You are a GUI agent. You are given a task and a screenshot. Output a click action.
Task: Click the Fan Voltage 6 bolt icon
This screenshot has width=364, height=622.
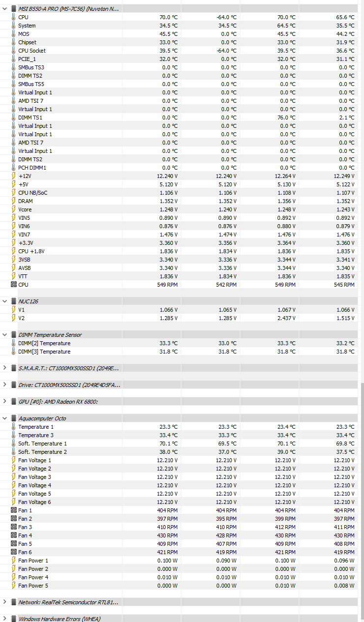coord(14,502)
